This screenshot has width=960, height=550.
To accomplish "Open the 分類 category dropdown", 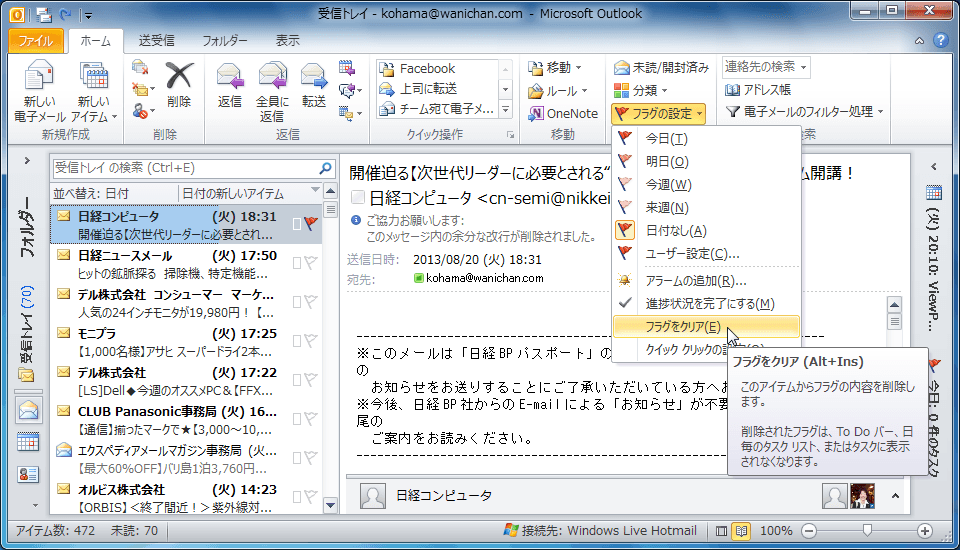I will click(640, 91).
